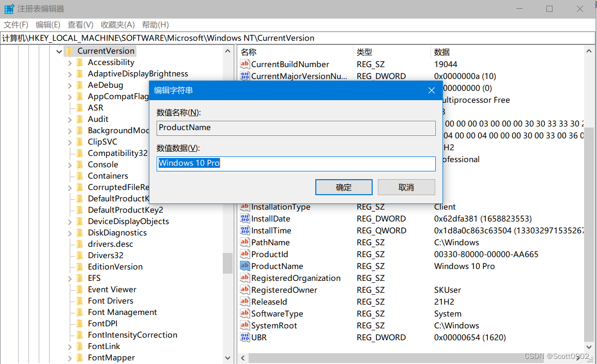Click the Registry Editor app icon in title bar

[x=9, y=8]
